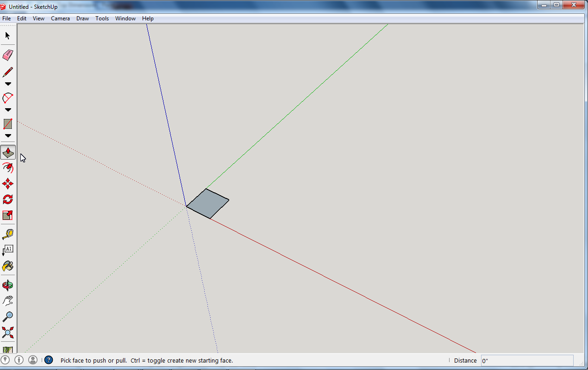The image size is (588, 370).
Task: Expand the Line tool flyout arrow
Action: pyautogui.click(x=8, y=84)
